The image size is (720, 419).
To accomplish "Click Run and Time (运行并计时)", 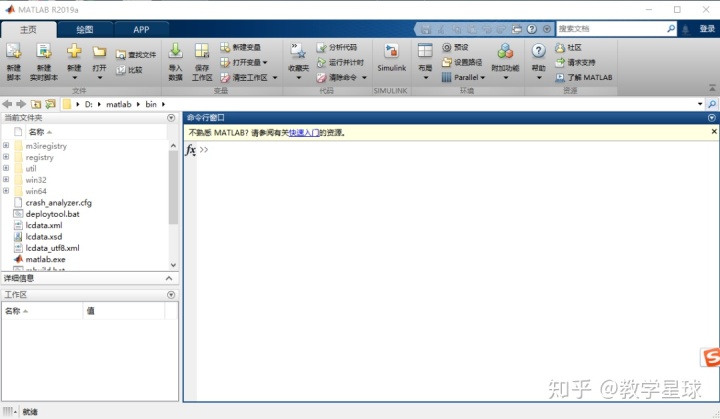I will (340, 62).
